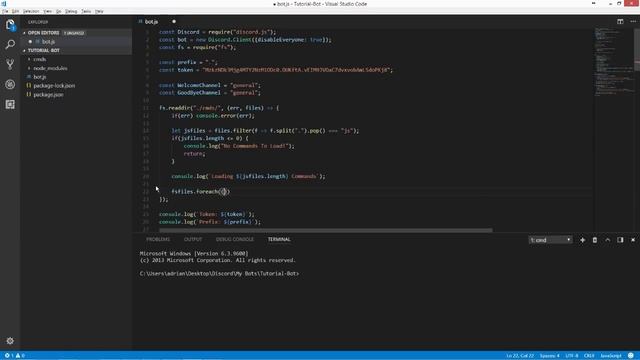Click the 'const GoodByeChannel' code line
This screenshot has width=640, height=360.
(210, 93)
